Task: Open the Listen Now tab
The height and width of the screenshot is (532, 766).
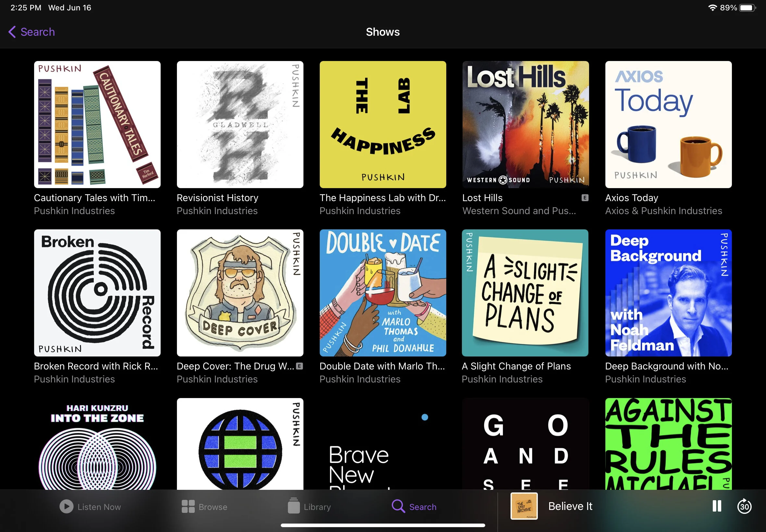Action: coord(90,507)
